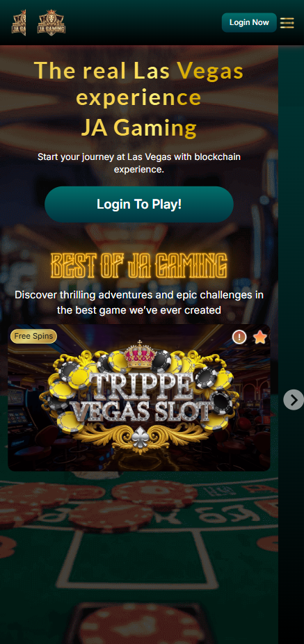
Task: Open the Trippe Vegas Slot game thumbnail
Action: tap(139, 398)
